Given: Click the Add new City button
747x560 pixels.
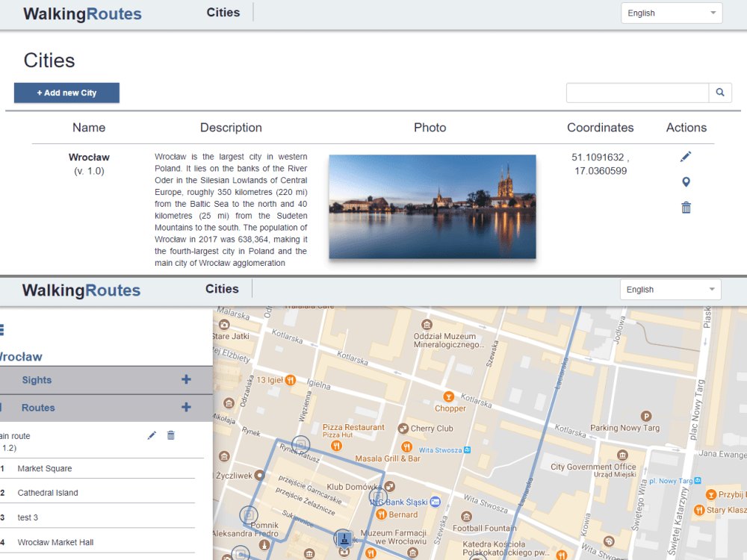Looking at the screenshot, I should click(66, 93).
